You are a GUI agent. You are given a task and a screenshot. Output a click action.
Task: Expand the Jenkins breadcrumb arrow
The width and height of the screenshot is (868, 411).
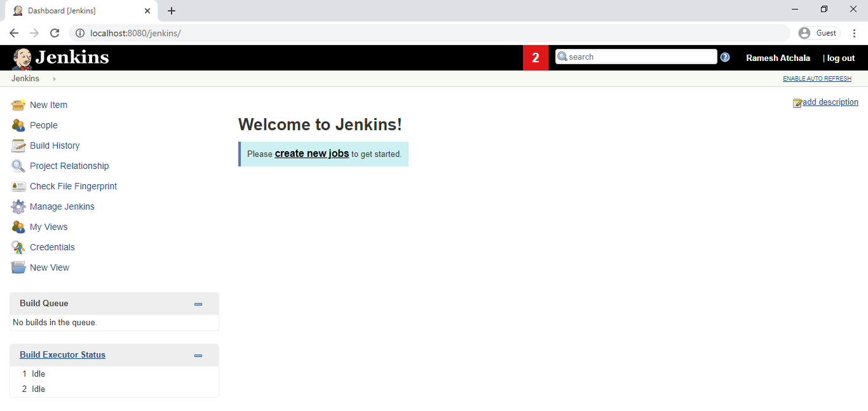(x=54, y=79)
